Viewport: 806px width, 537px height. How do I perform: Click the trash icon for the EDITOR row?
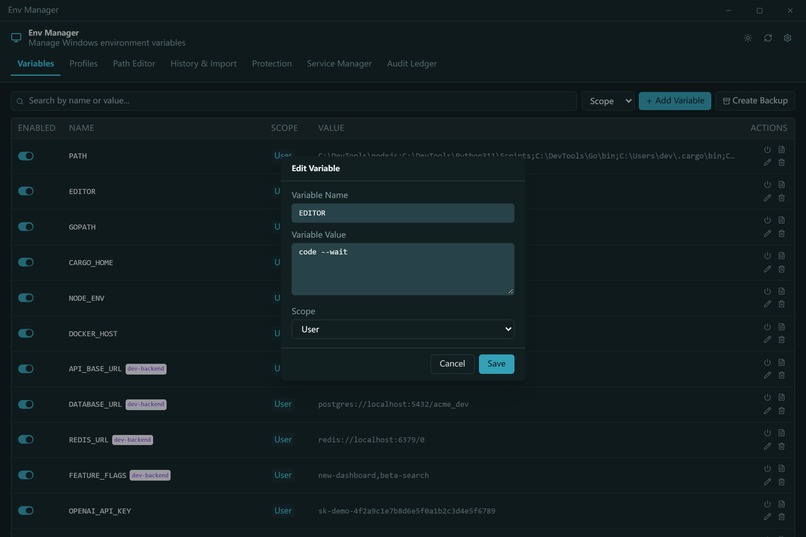[x=781, y=198]
